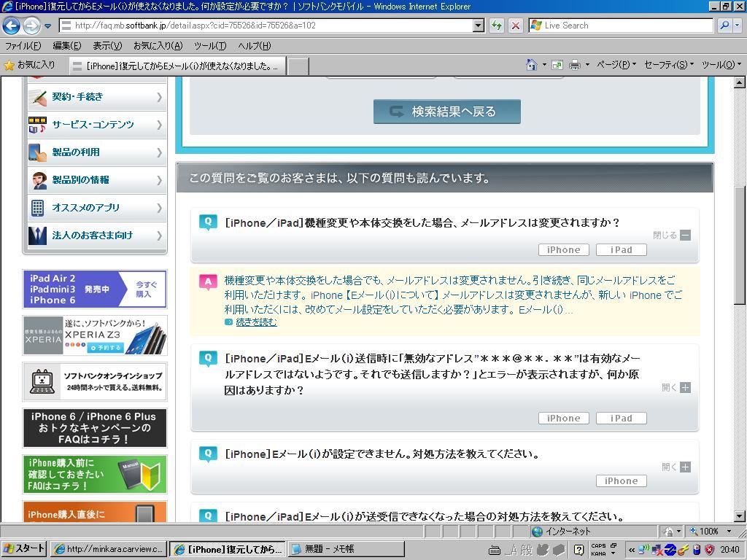Click the help question mark icon in the language bar
The image size is (747, 560).
click(x=578, y=550)
